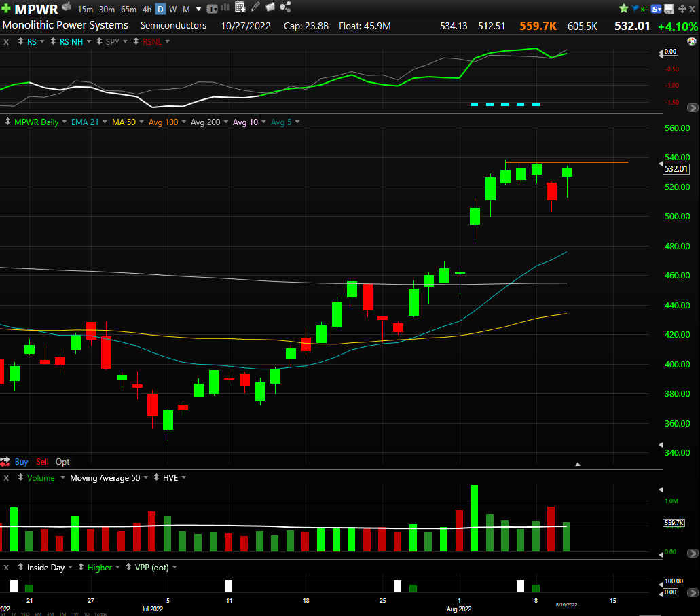Image resolution: width=700 pixels, height=616 pixels.
Task: Open the VPP (dot) dropdown
Action: point(174,567)
